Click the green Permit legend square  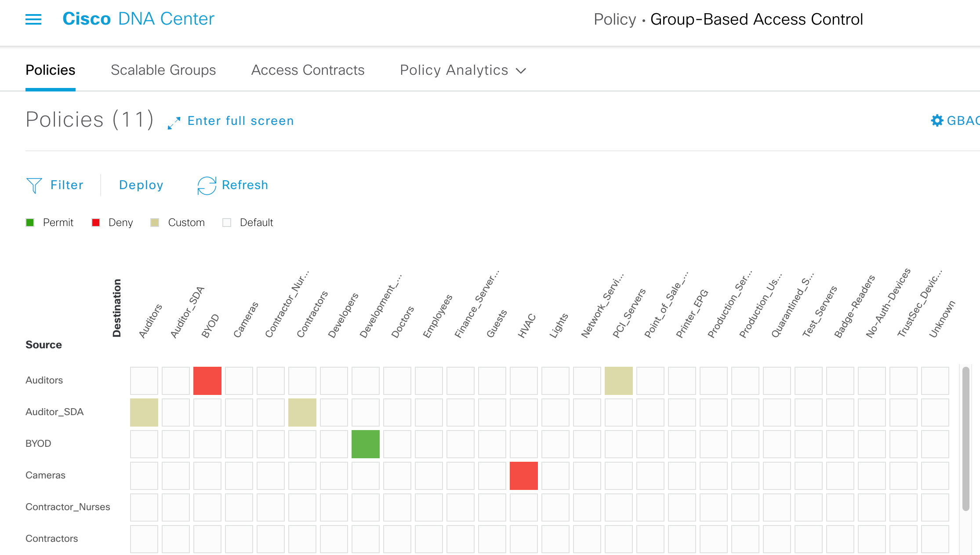pyautogui.click(x=30, y=223)
